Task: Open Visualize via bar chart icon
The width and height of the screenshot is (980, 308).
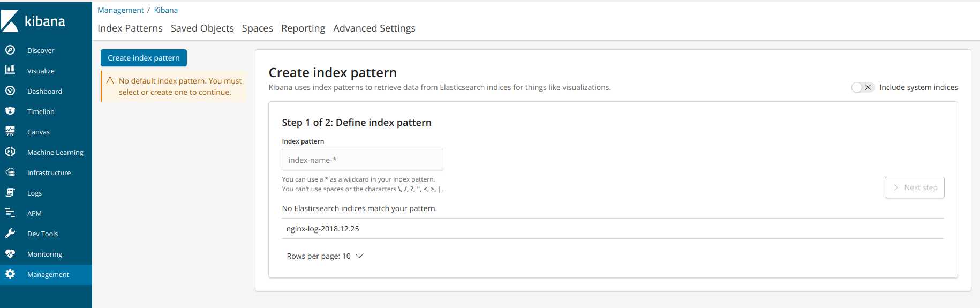Action: point(10,70)
